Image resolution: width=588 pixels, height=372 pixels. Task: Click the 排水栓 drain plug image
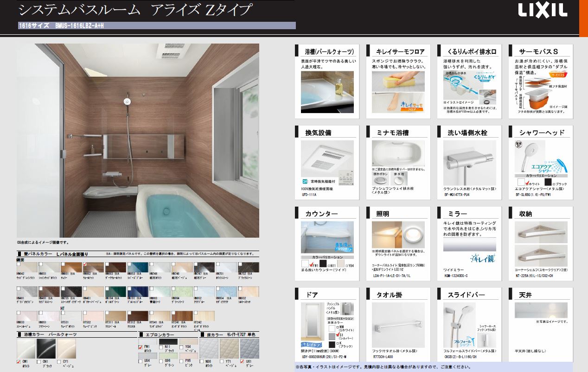pos(399,179)
